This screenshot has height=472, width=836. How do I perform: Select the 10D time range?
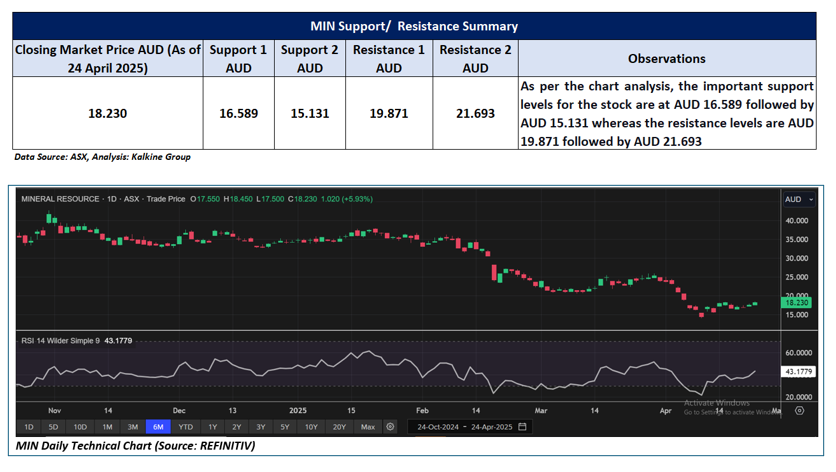[x=80, y=427]
